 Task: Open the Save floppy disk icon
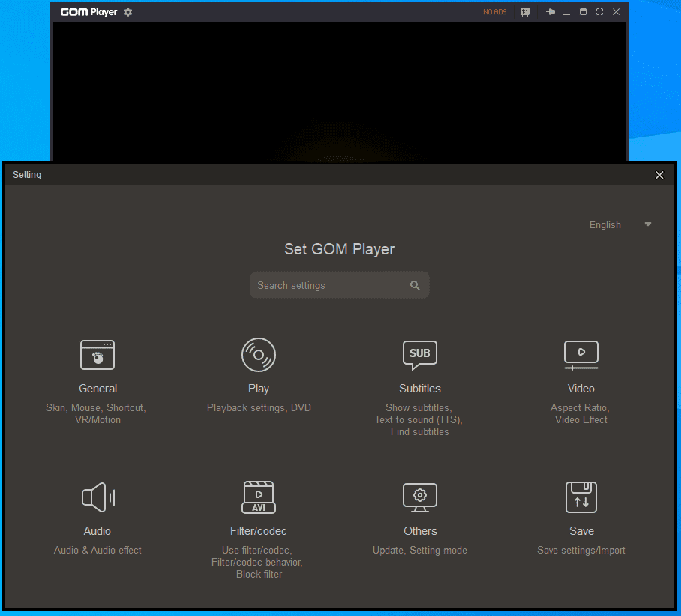pyautogui.click(x=581, y=497)
